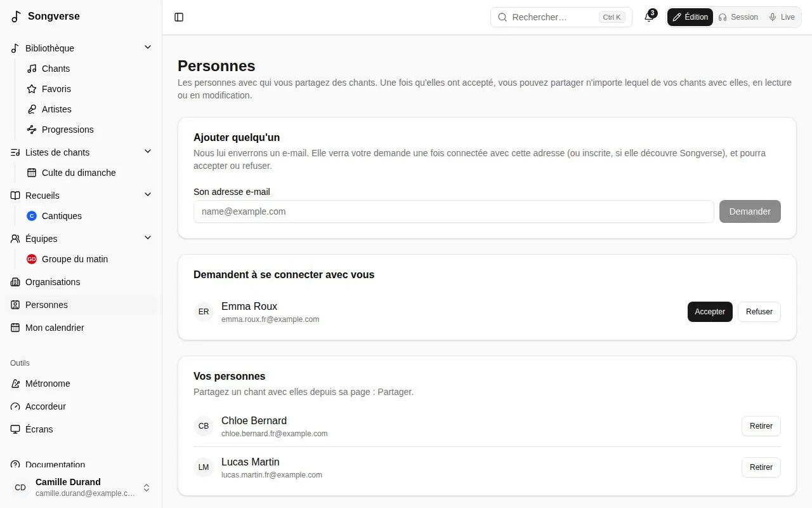Collapse the Bibliothèque section chevron
Screen dimensions: 812x508
click(148, 48)
